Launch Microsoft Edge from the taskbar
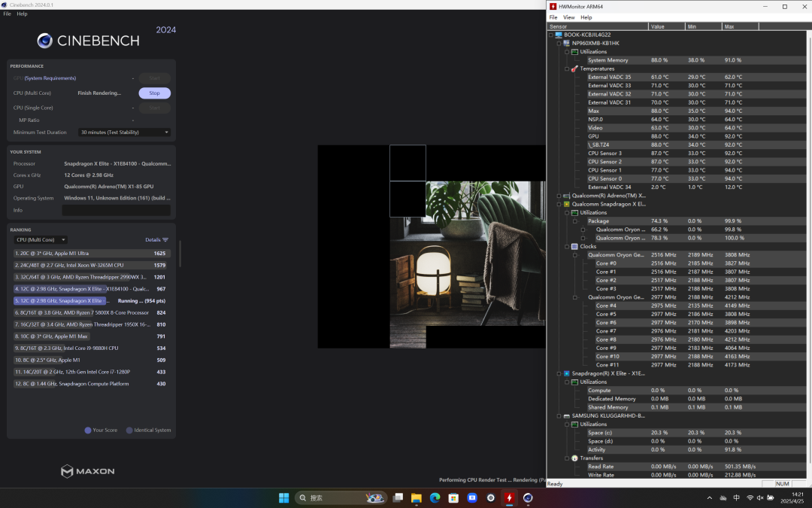The height and width of the screenshot is (508, 812). click(435, 497)
